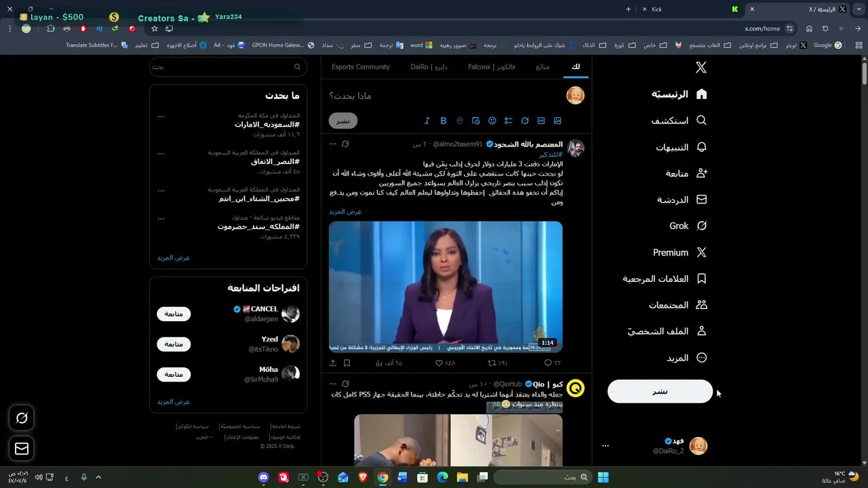
Task: Open عرض المزيد under follow suggestions
Action: coord(174,402)
